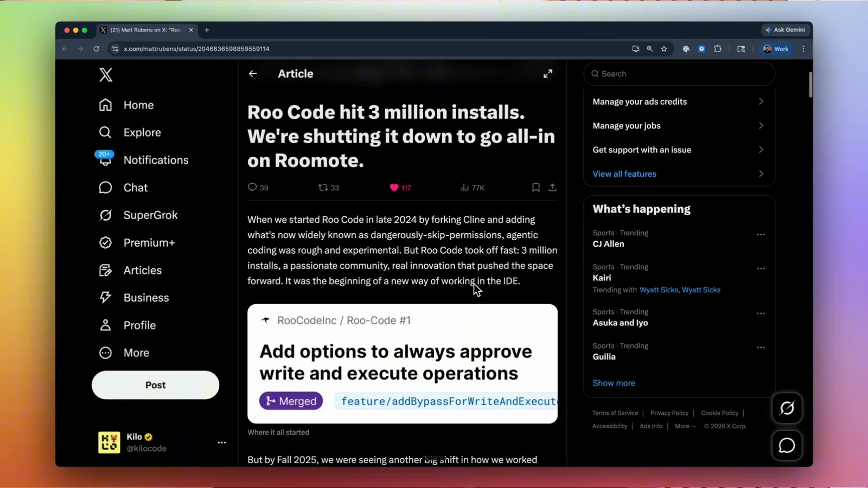Expand the More footer menu
Viewport: 868px width, 488px height.
tap(685, 426)
